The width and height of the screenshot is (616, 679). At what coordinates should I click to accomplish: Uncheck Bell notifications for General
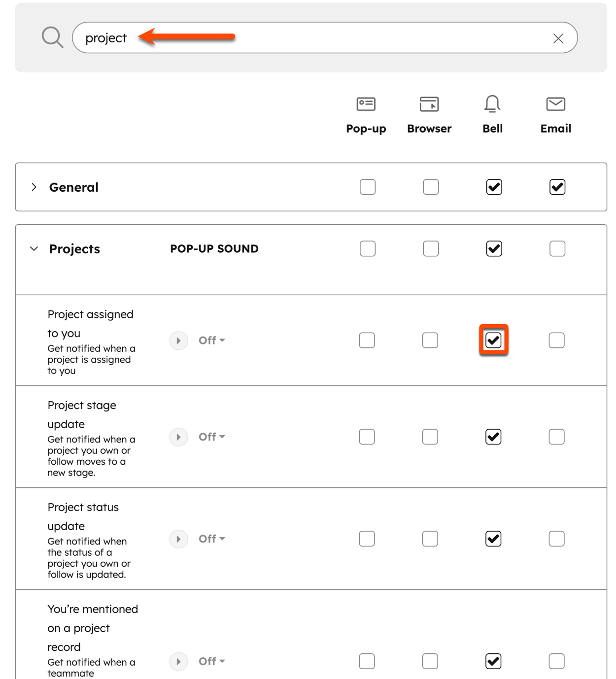pos(493,187)
